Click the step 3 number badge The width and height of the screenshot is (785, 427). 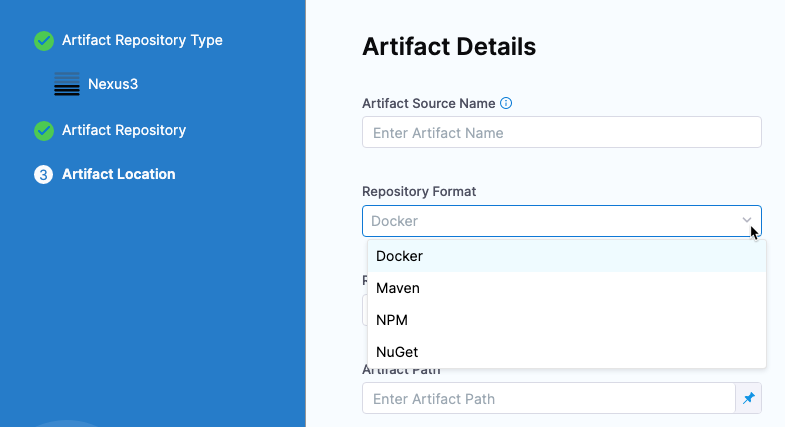tap(43, 175)
